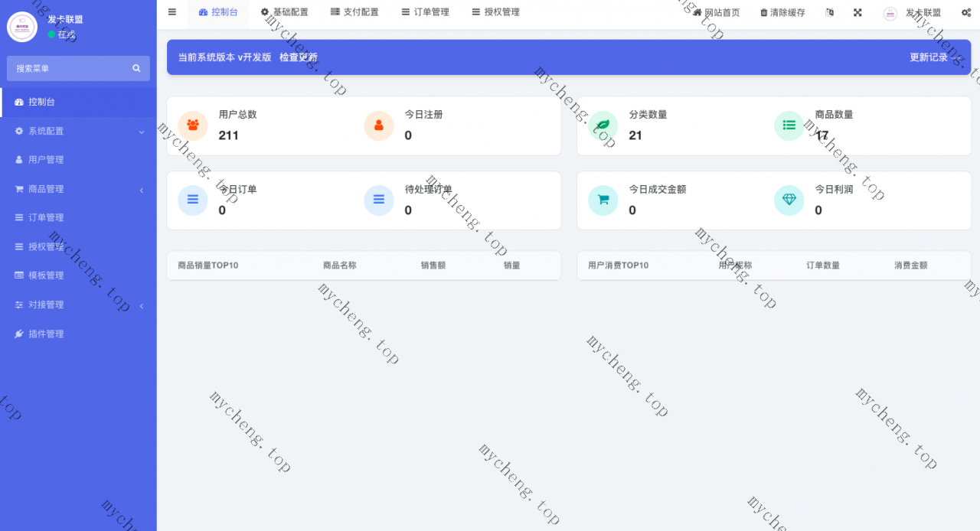This screenshot has width=980, height=531.
Task: Open the 控制台 tab in the top bar
Action: click(218, 12)
